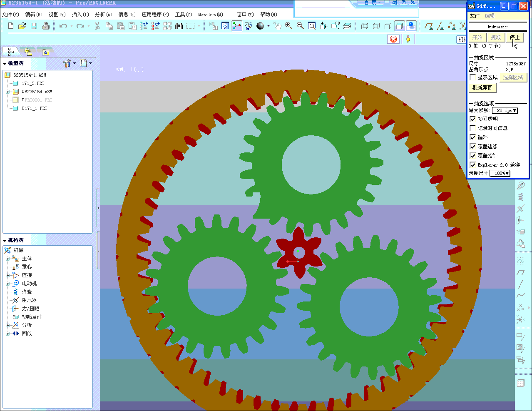This screenshot has width=532, height=411.
Task: Open the 文件(F) menu in Pro/ENGINEER
Action: click(10, 15)
